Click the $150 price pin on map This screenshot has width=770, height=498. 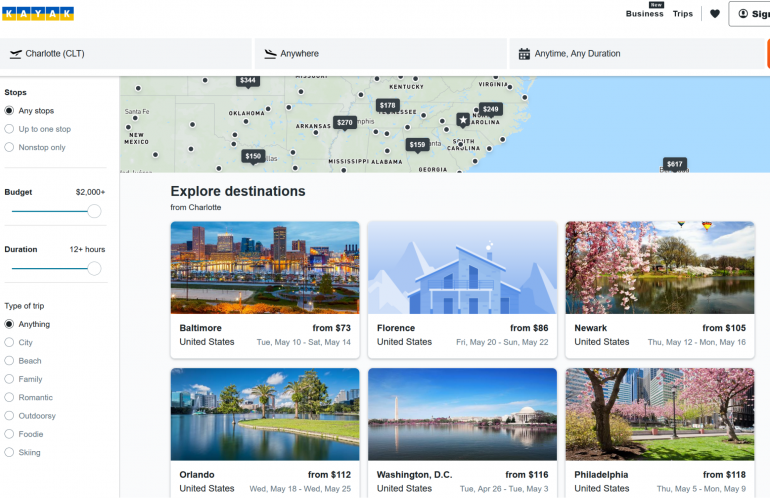253,156
